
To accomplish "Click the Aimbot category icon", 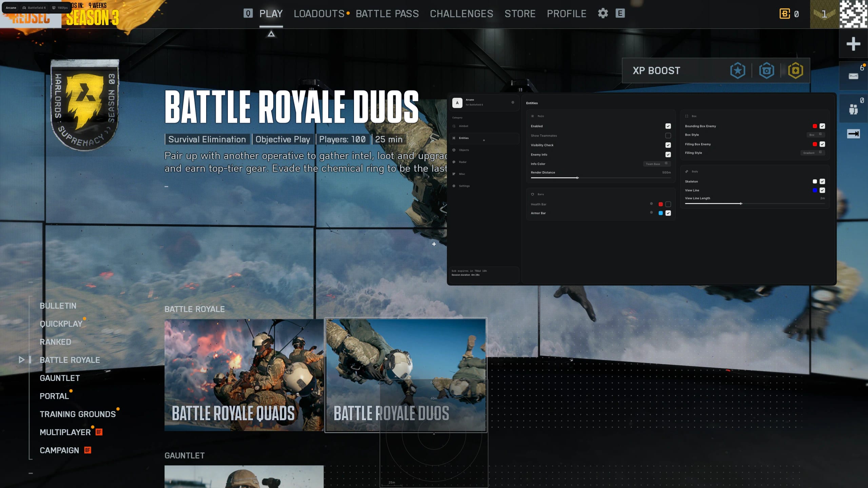I will point(454,126).
